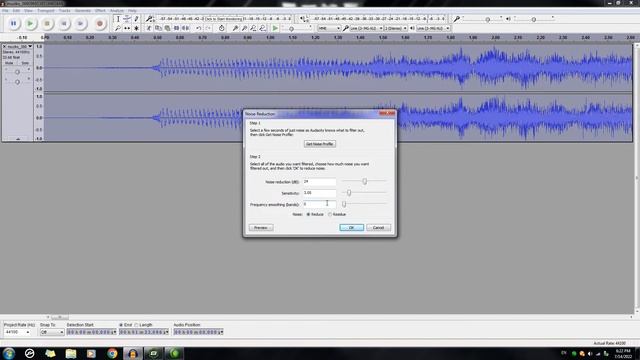Viewport: 640px width, 360px height.
Task: Open the Audio Position time format arrow
Action: (222, 332)
